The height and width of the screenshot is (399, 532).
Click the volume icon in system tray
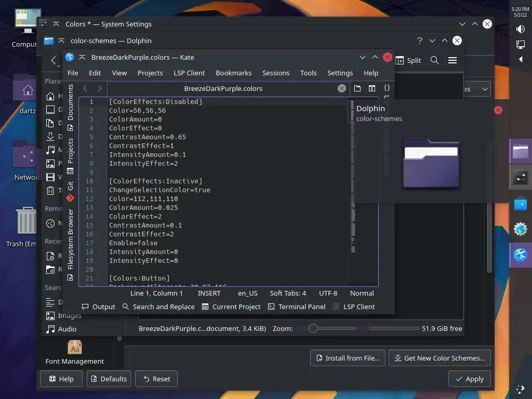coord(520,29)
